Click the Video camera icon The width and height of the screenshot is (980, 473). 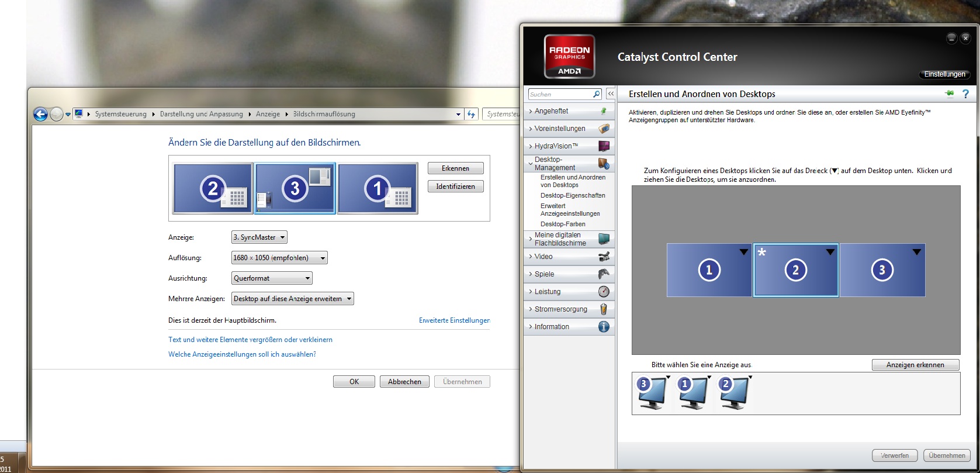tap(604, 257)
